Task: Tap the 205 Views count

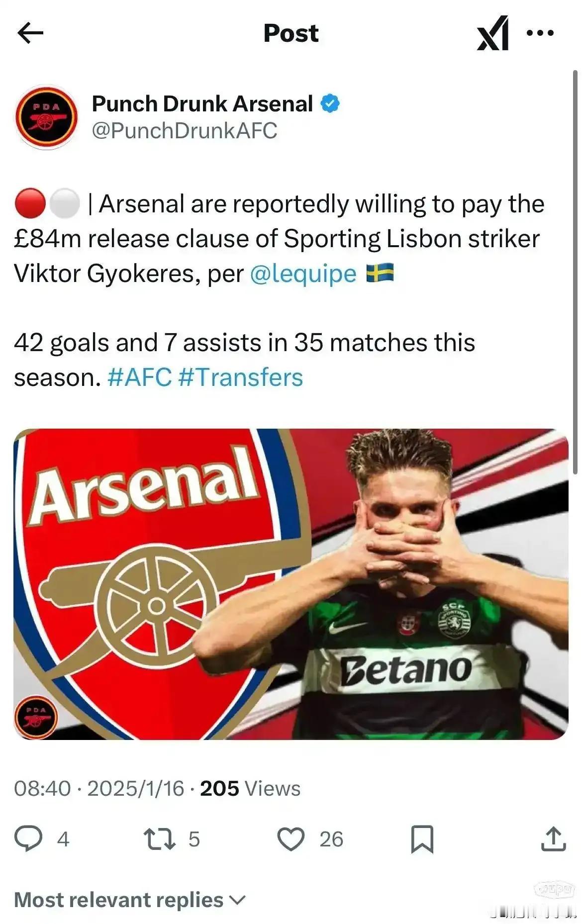Action: coord(250,789)
